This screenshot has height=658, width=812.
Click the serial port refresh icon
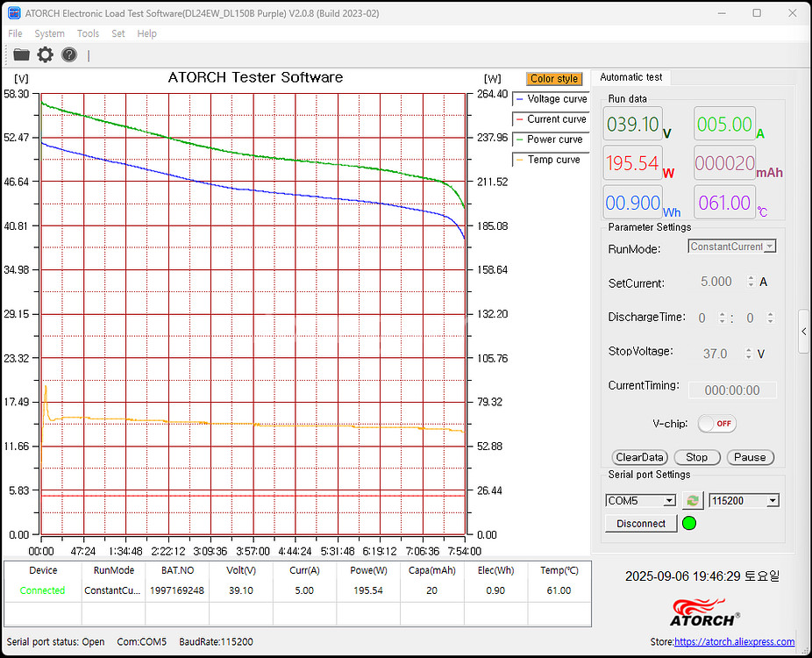click(x=693, y=500)
